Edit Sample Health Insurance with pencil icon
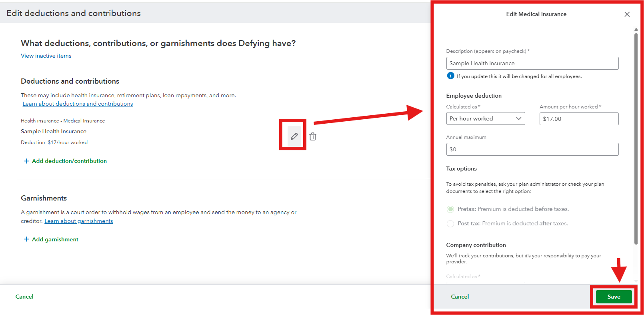The height and width of the screenshot is (315, 644). click(294, 136)
